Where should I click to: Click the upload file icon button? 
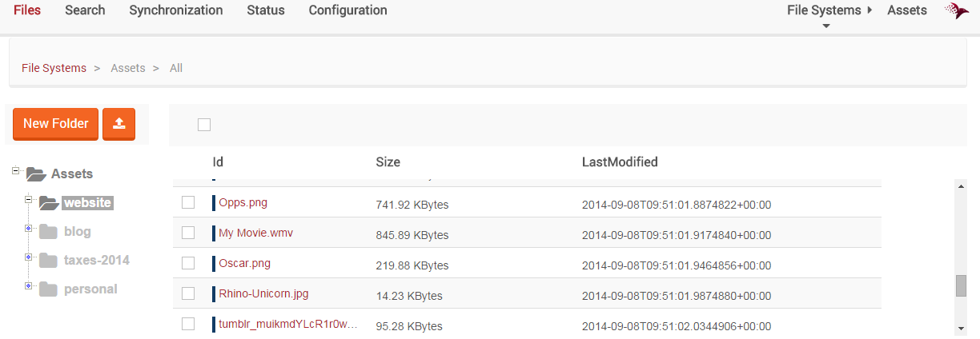[x=119, y=124]
